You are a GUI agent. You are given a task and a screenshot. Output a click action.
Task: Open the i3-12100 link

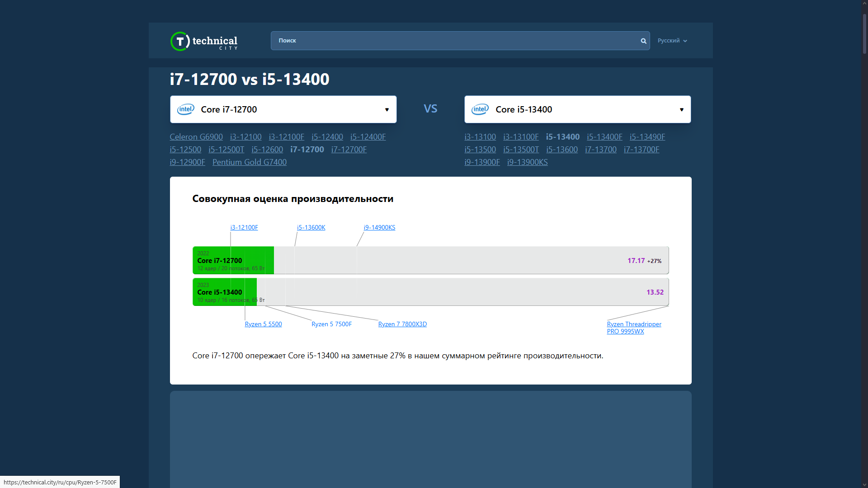pyautogui.click(x=246, y=137)
